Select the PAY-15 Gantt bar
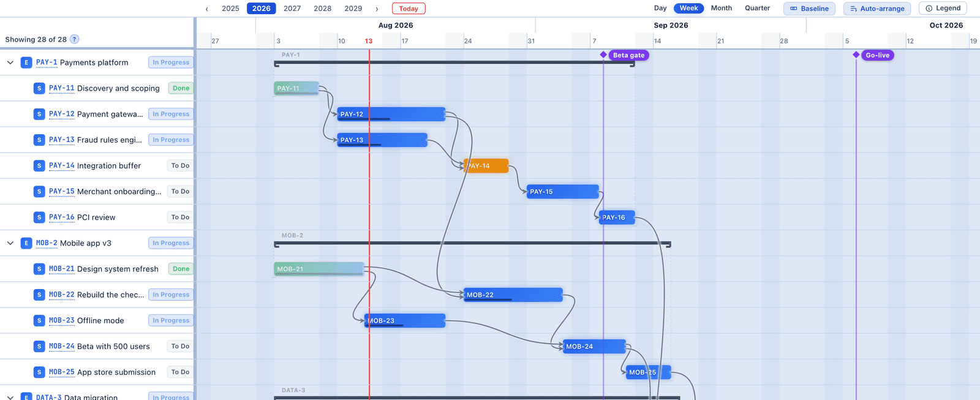The height and width of the screenshot is (400, 980). 563,191
